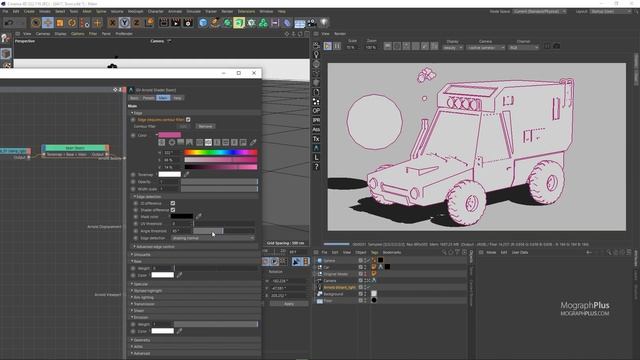Open Tags menu in Object Manager

point(374,252)
